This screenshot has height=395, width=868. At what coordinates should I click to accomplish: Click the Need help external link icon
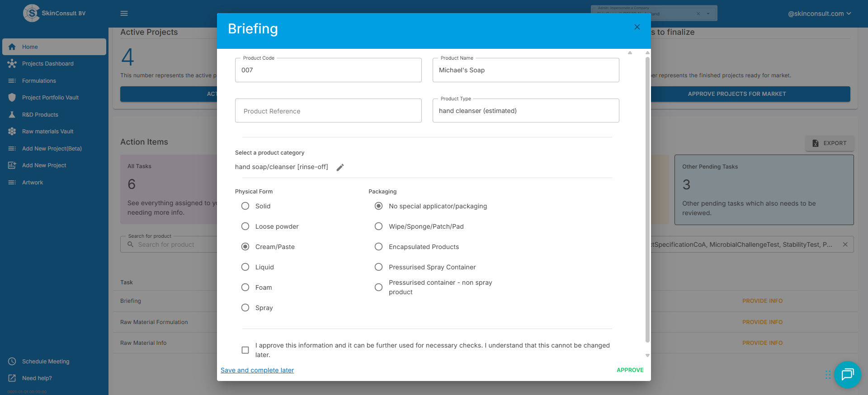12,378
